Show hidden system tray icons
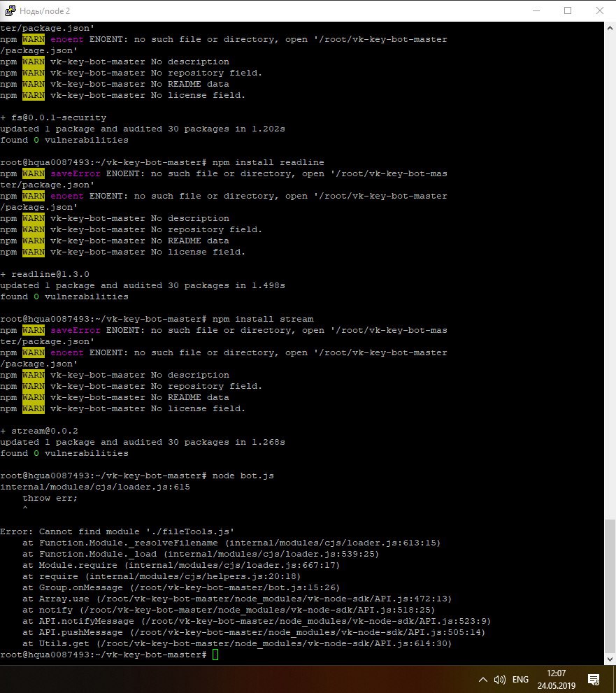 (483, 680)
